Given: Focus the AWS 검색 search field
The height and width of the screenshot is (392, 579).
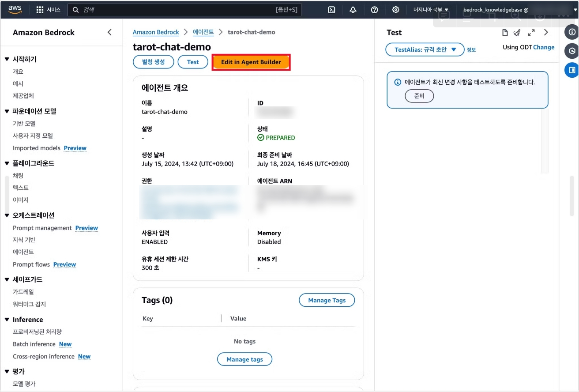Looking at the screenshot, I should point(184,10).
